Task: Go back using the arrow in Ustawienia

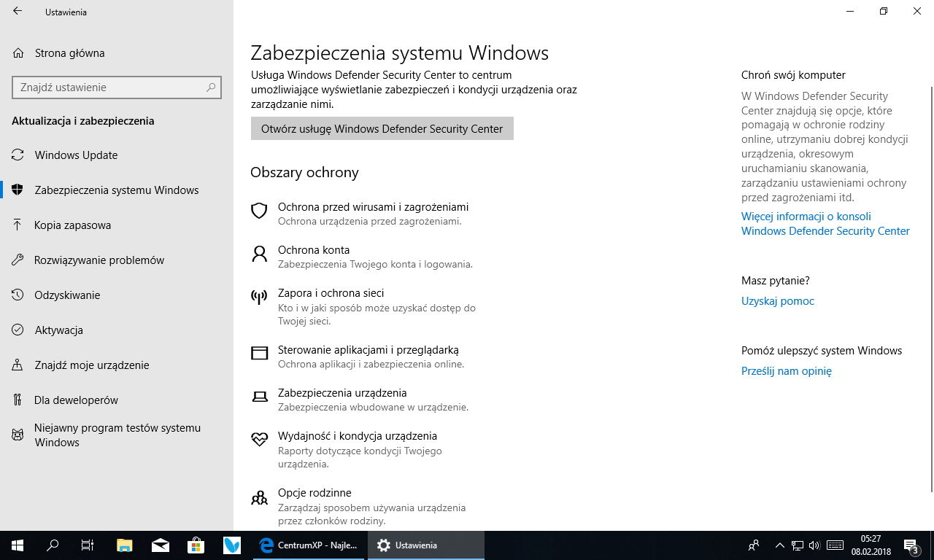Action: [x=18, y=12]
